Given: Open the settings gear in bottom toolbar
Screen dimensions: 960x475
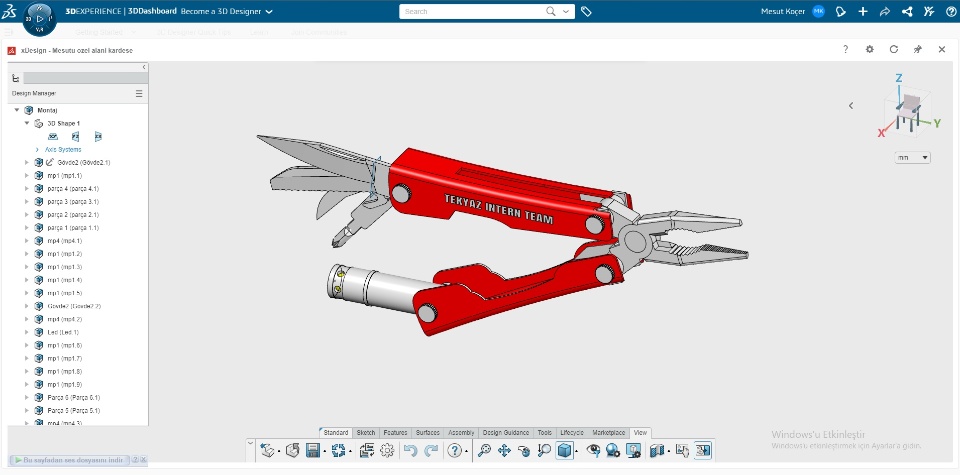Looking at the screenshot, I should [387, 451].
